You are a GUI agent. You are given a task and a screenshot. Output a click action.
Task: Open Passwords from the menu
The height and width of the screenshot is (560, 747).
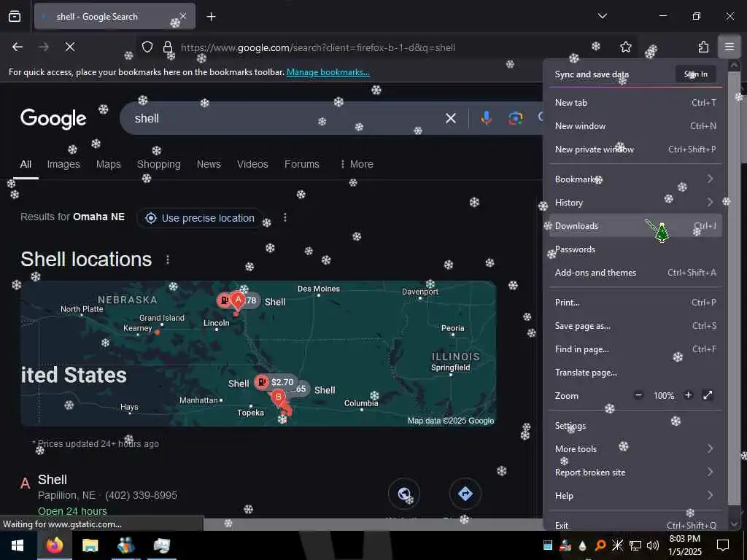(x=635, y=249)
